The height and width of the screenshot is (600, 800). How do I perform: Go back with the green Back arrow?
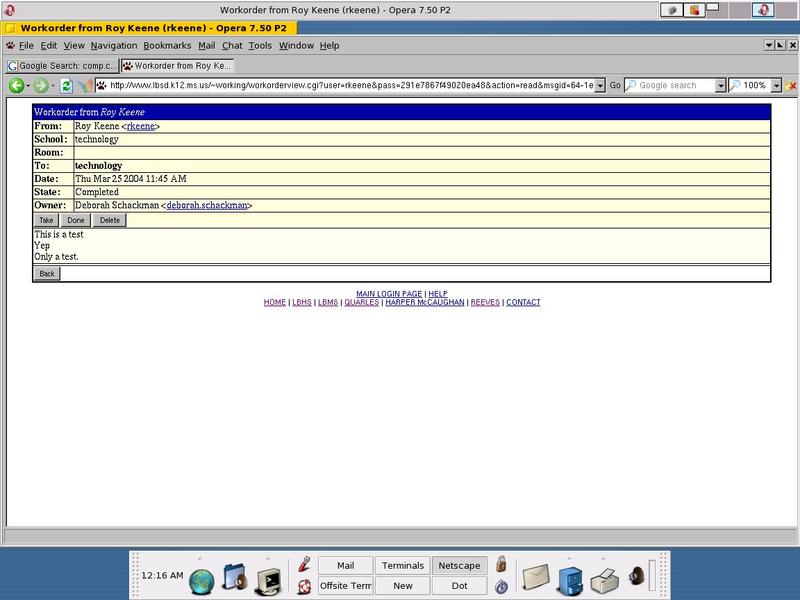16,85
